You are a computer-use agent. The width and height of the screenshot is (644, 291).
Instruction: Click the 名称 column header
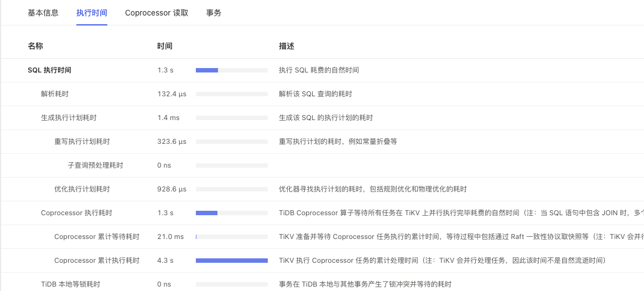[x=35, y=46]
